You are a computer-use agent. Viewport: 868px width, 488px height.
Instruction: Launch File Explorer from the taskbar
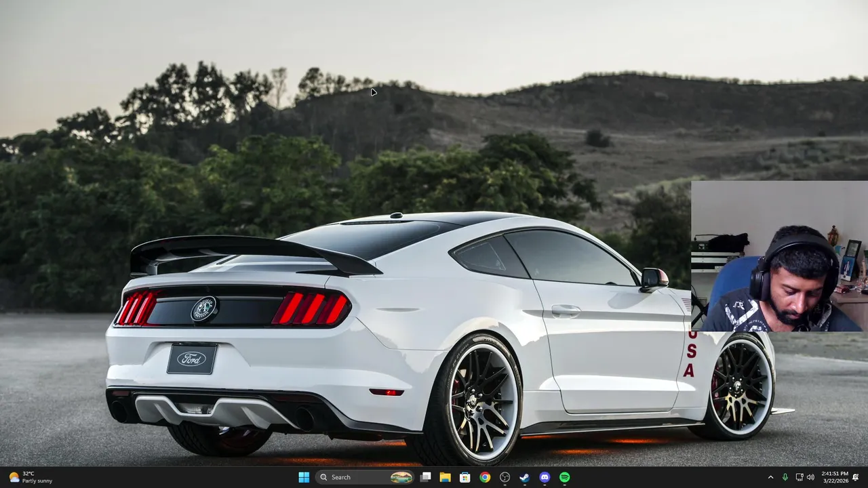click(445, 477)
